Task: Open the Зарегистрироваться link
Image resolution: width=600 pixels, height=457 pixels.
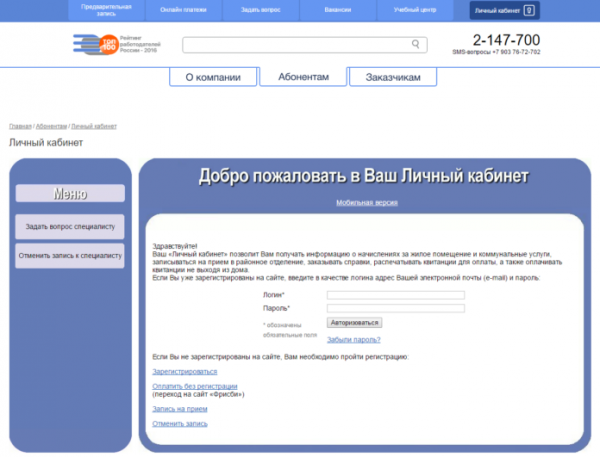Action: tap(185, 371)
